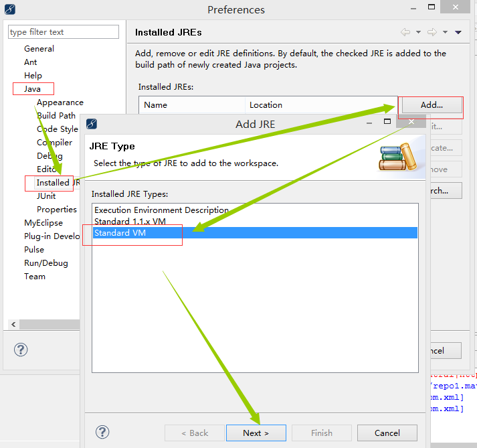The height and width of the screenshot is (448, 477).
Task: Open the forward history dropdown arrow
Action: [445, 32]
